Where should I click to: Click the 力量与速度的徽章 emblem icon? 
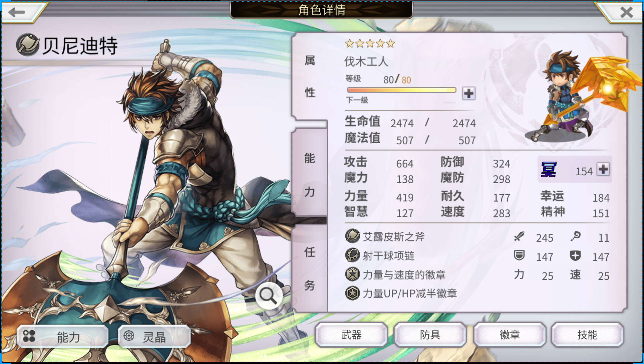point(352,274)
